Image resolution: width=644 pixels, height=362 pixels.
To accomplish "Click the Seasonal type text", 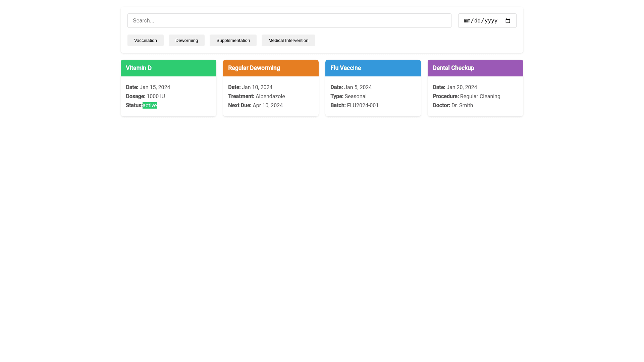I will coord(355,96).
